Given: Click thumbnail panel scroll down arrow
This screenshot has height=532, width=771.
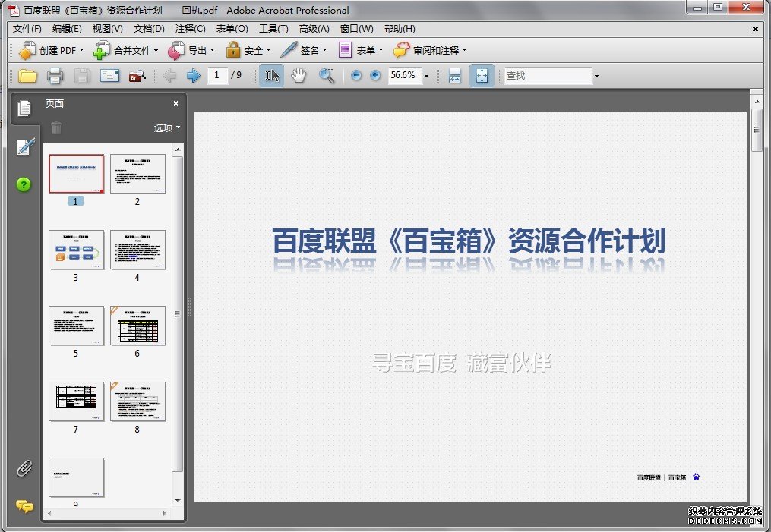Looking at the screenshot, I should point(178,501).
